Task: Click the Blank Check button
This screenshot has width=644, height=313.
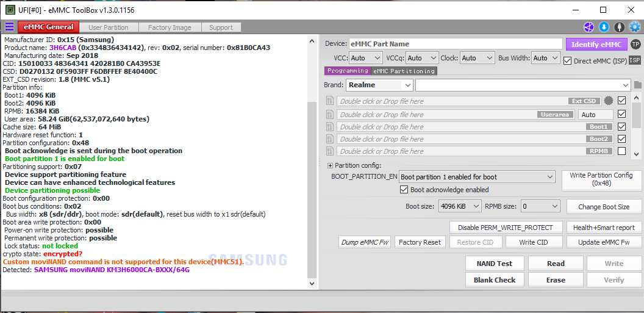Action: click(495, 279)
